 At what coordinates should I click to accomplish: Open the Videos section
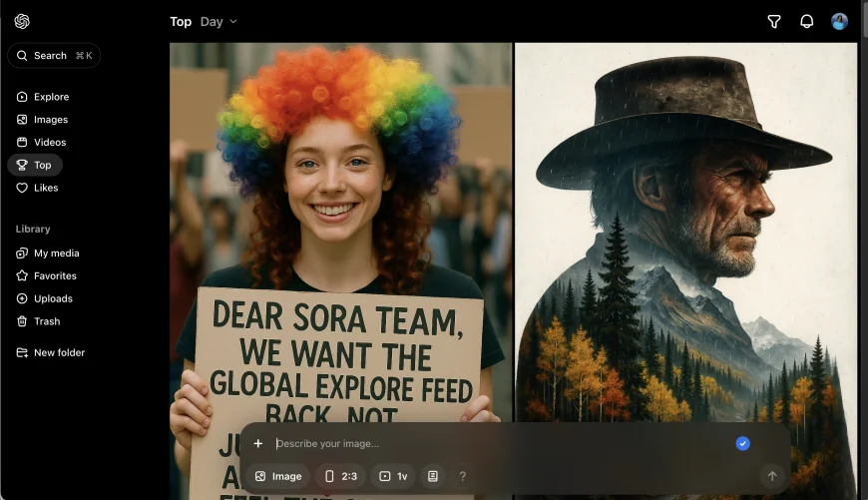click(x=42, y=143)
